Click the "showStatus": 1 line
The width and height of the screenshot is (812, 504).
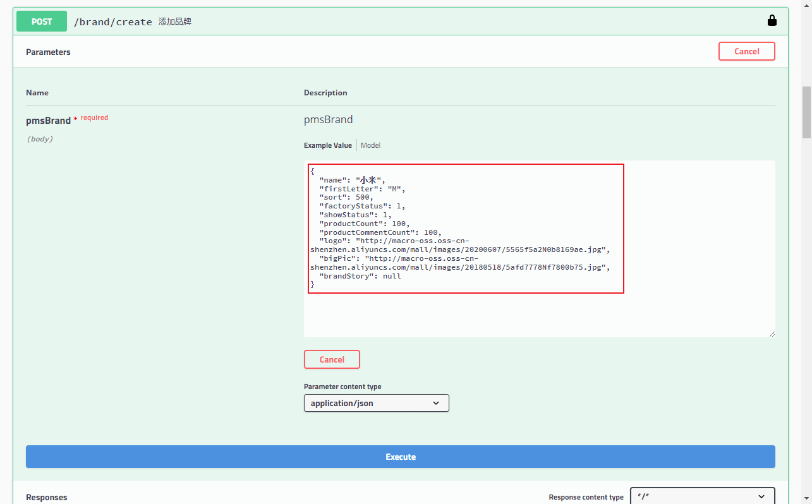(x=355, y=215)
